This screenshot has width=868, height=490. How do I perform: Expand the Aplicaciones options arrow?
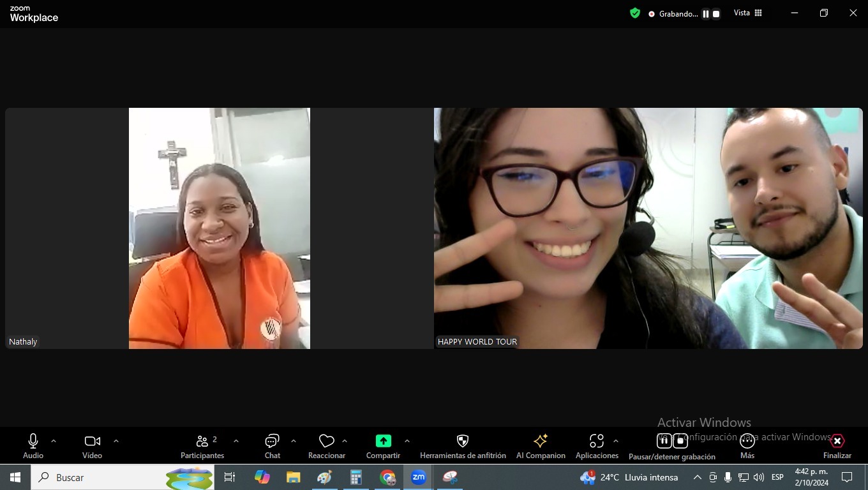[616, 441]
